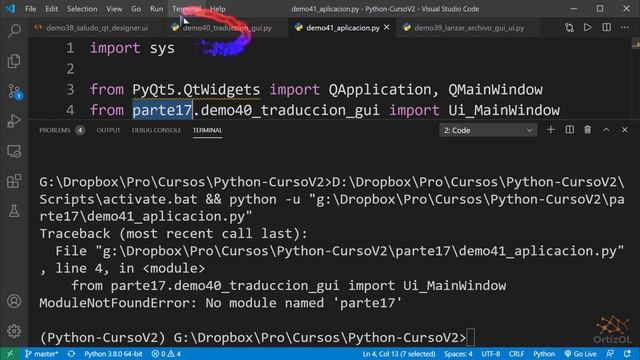Click the Open Changes compare icon
Viewport: 640px width, 360px height.
pos(569,27)
